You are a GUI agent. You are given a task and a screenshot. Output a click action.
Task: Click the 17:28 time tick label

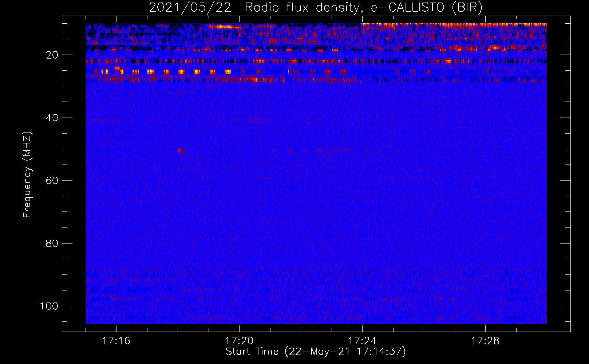(485, 341)
